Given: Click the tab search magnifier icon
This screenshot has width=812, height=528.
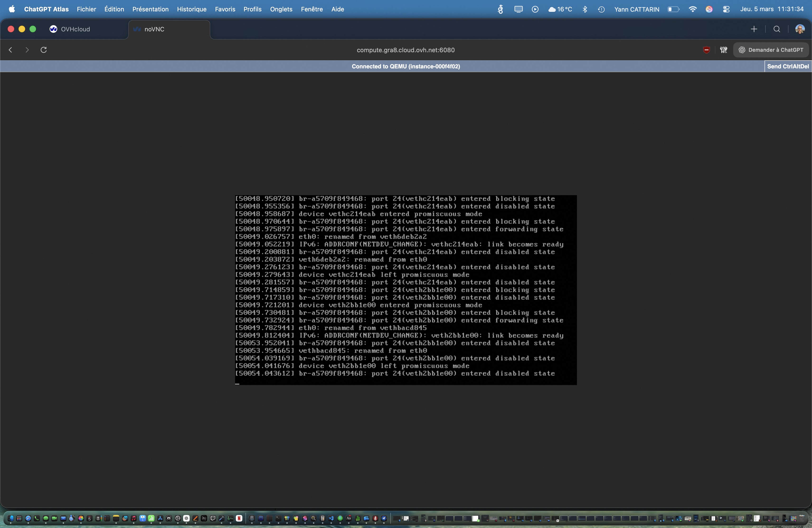Looking at the screenshot, I should [x=777, y=29].
